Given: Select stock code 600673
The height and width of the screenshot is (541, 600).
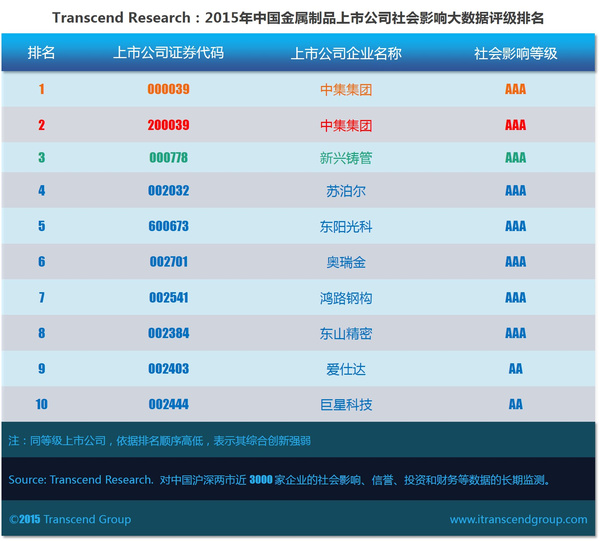Looking at the screenshot, I should [168, 226].
